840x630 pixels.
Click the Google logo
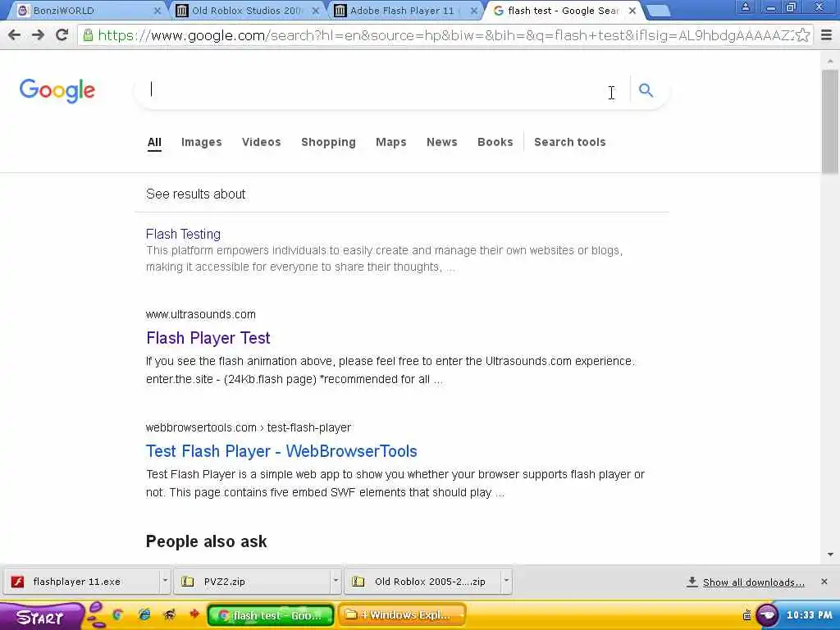coord(57,90)
